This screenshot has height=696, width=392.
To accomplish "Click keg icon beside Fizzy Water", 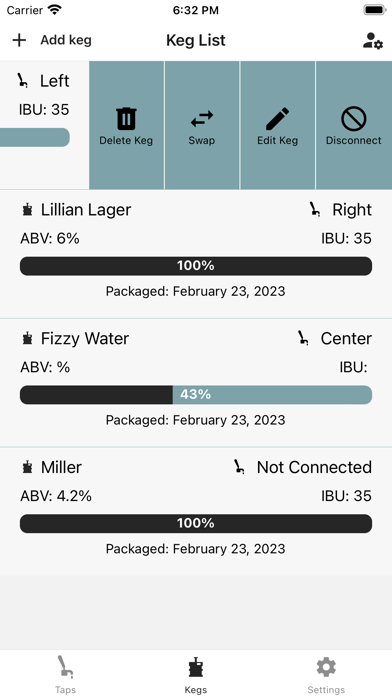I will [28, 338].
